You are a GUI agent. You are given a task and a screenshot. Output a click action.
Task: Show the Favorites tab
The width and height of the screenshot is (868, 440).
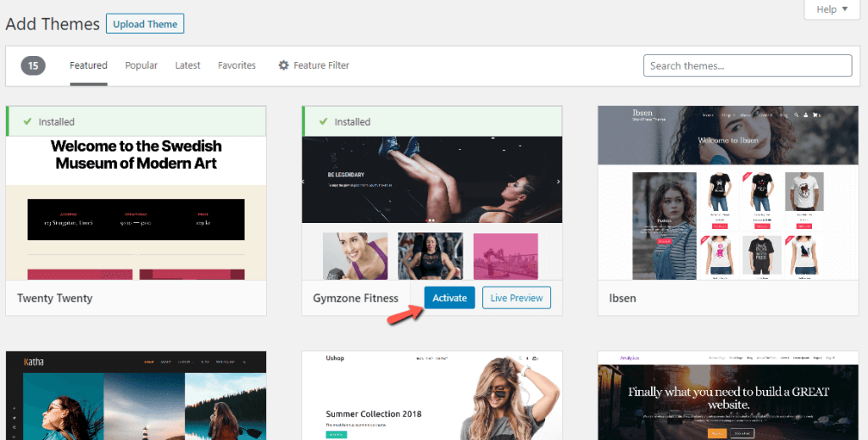click(x=236, y=65)
